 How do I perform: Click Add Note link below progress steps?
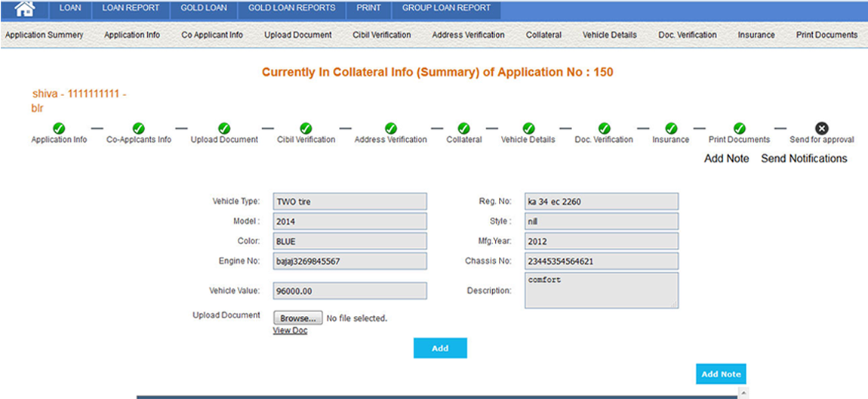[x=726, y=159]
